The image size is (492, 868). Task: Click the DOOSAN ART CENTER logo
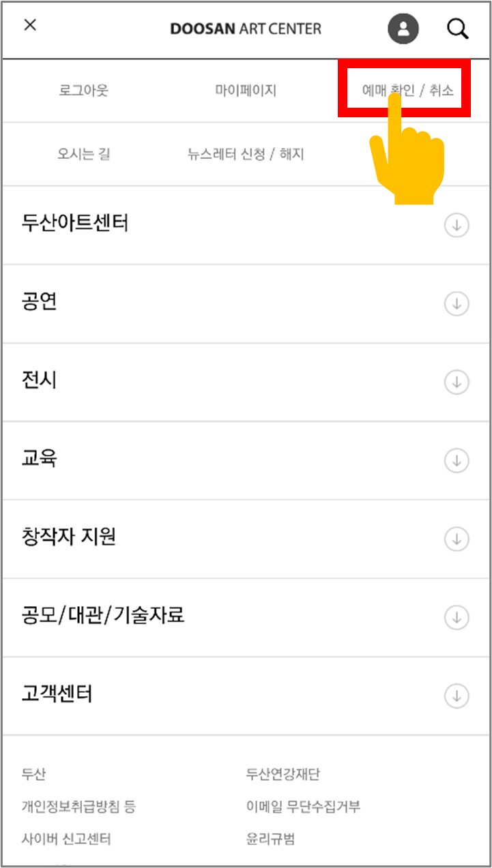pos(246,29)
